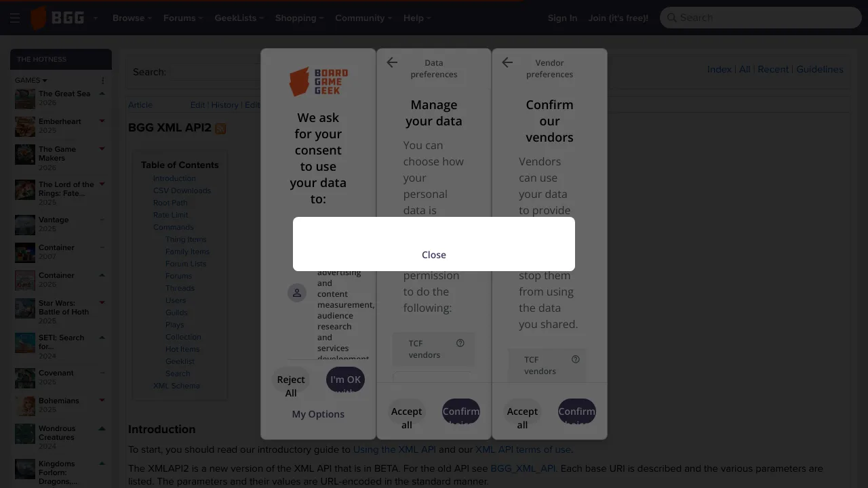Open the hamburger menu icon
The image size is (868, 488).
15,18
